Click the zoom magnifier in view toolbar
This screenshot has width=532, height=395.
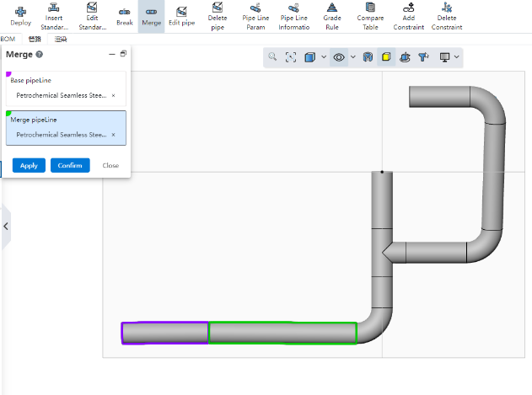[272, 57]
